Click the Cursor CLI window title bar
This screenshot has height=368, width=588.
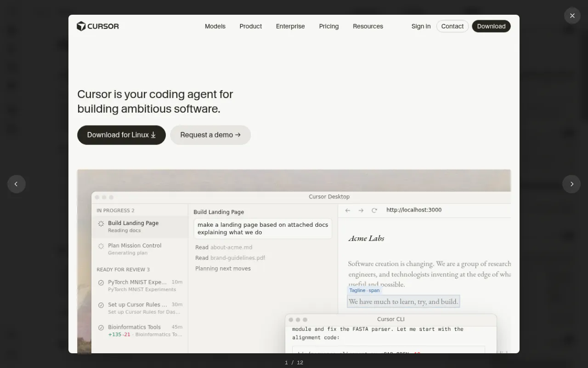click(x=391, y=319)
